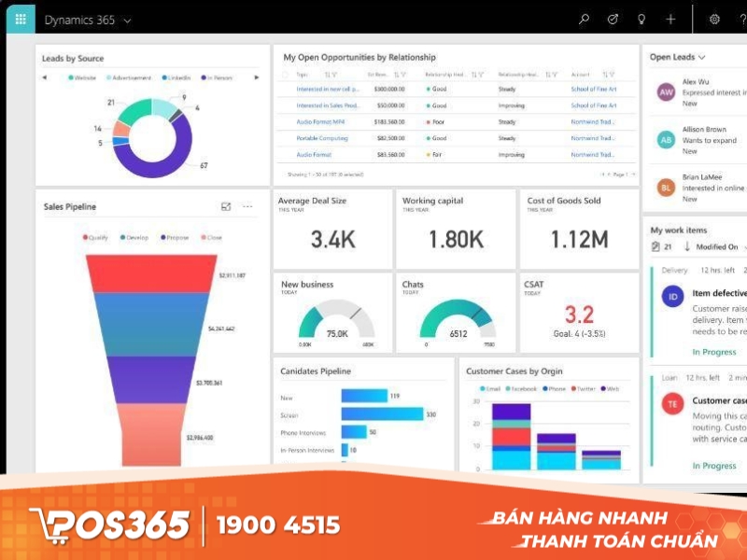Click the send-to icon in the top bar
The image size is (747, 560).
tap(613, 19)
